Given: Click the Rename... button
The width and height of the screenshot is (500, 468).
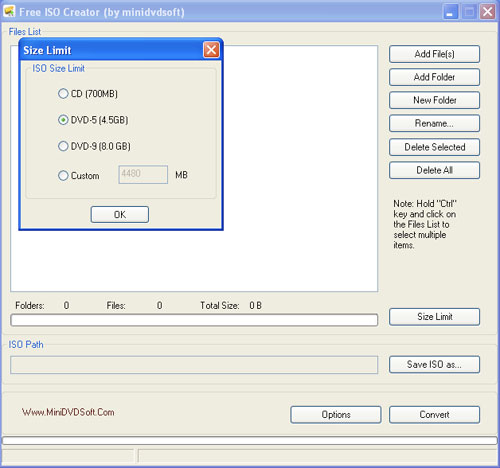Looking at the screenshot, I should pyautogui.click(x=434, y=123).
